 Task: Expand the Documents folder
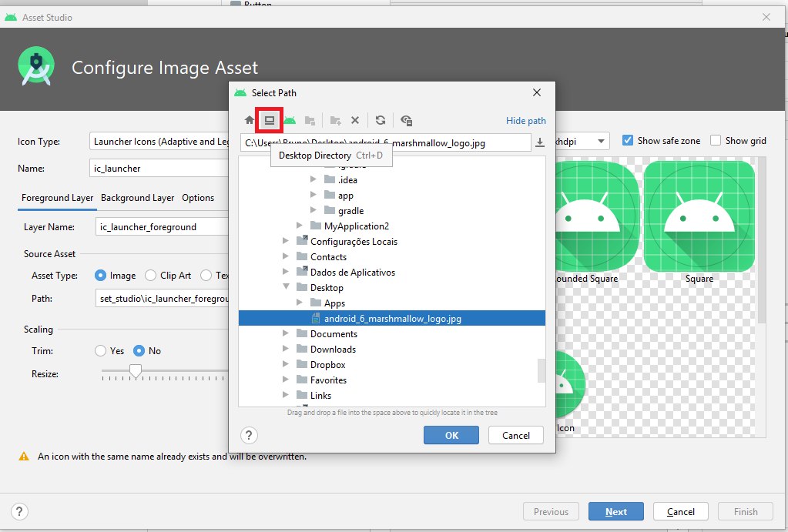coord(286,334)
